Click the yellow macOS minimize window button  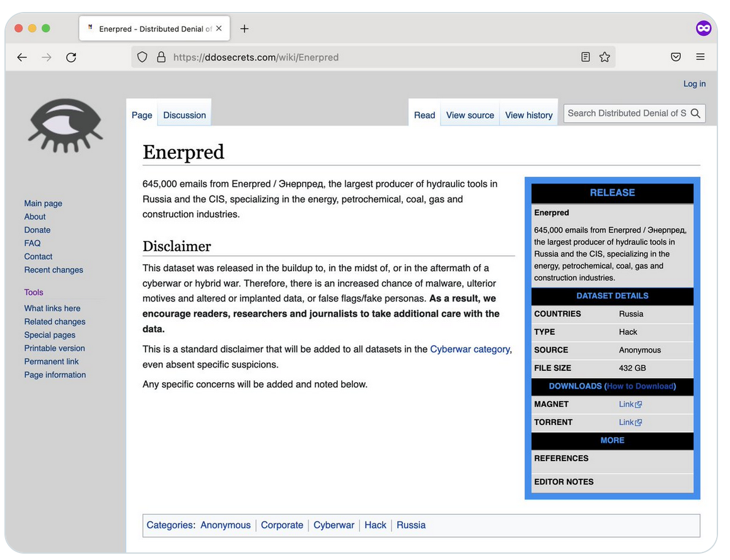click(x=32, y=28)
